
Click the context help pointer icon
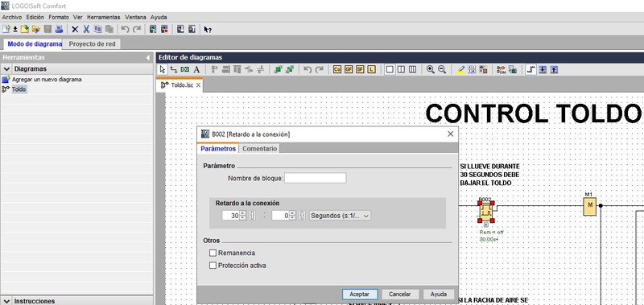tap(208, 29)
